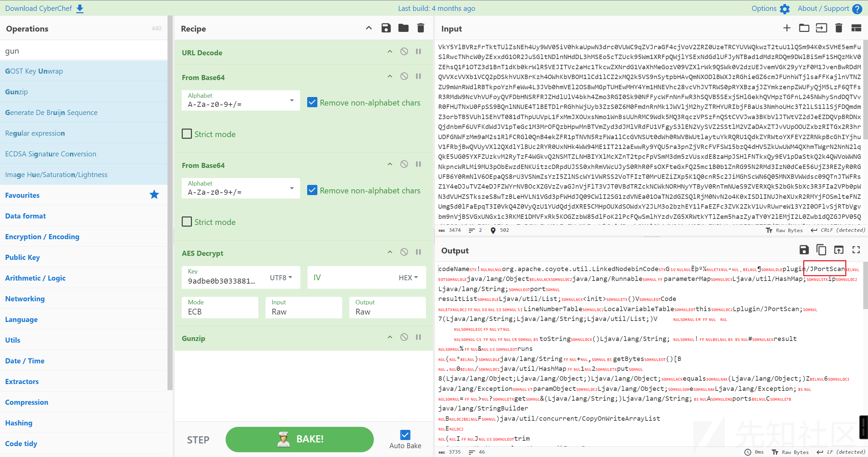Viewport: 868px width, 457px height.
Task: Click the STEP button
Action: 198,440
